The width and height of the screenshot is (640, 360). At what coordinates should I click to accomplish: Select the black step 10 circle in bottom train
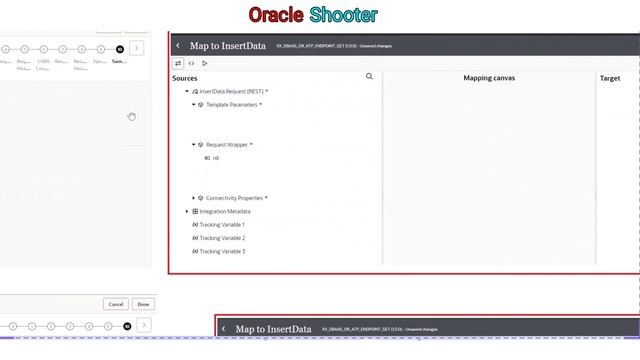click(127, 326)
